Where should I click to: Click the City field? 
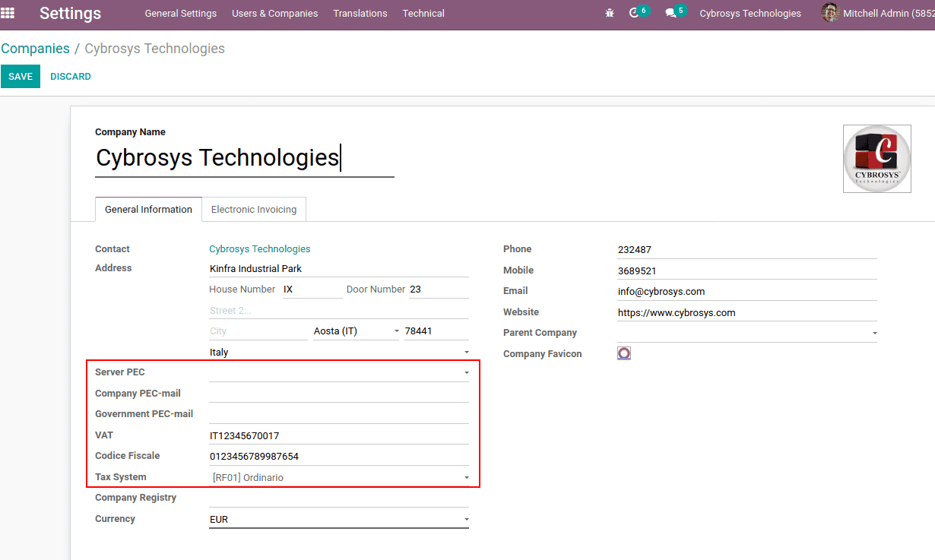258,331
